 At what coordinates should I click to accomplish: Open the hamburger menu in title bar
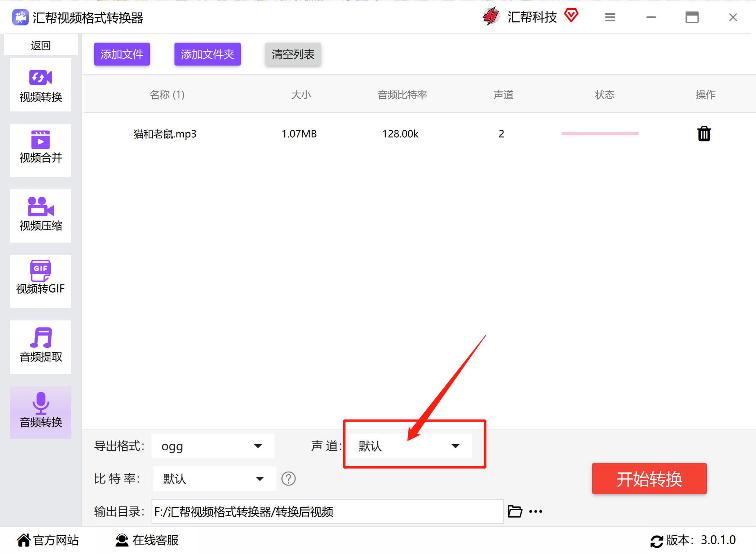(x=610, y=17)
